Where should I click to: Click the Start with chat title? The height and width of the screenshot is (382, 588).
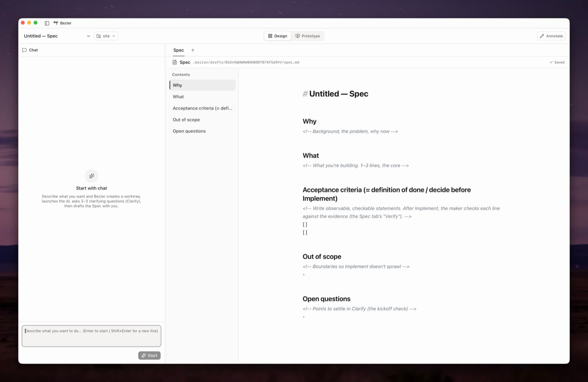tap(92, 188)
